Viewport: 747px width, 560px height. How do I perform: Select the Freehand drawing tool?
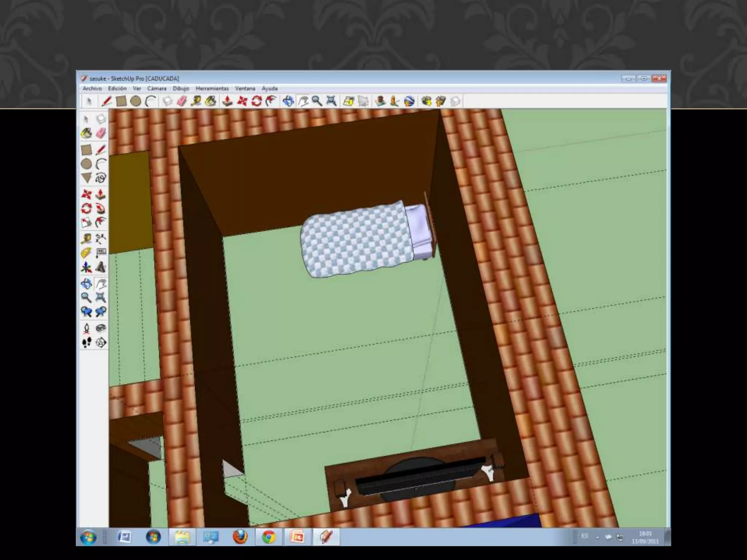pos(101,178)
